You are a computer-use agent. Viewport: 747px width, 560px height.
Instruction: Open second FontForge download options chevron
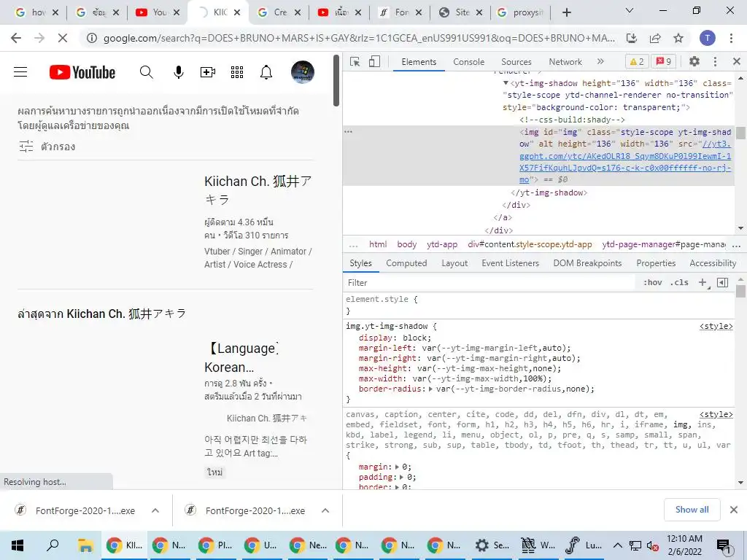pos(325,510)
